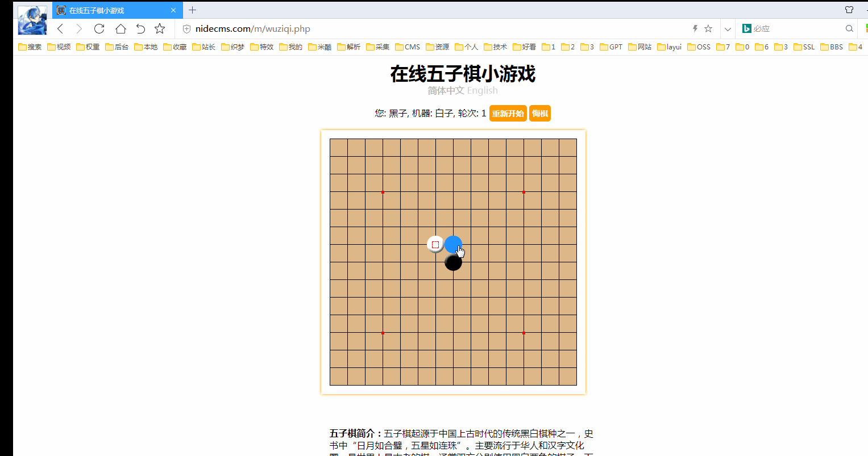Click the black stone on the board

pos(453,262)
